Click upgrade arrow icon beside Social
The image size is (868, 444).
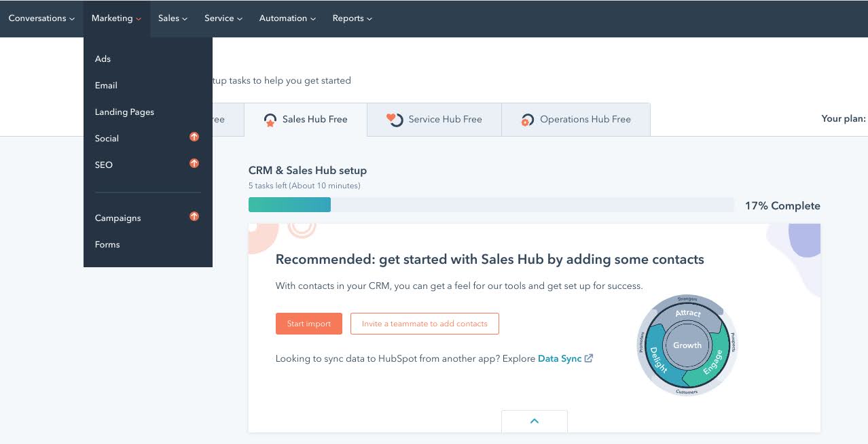point(194,137)
